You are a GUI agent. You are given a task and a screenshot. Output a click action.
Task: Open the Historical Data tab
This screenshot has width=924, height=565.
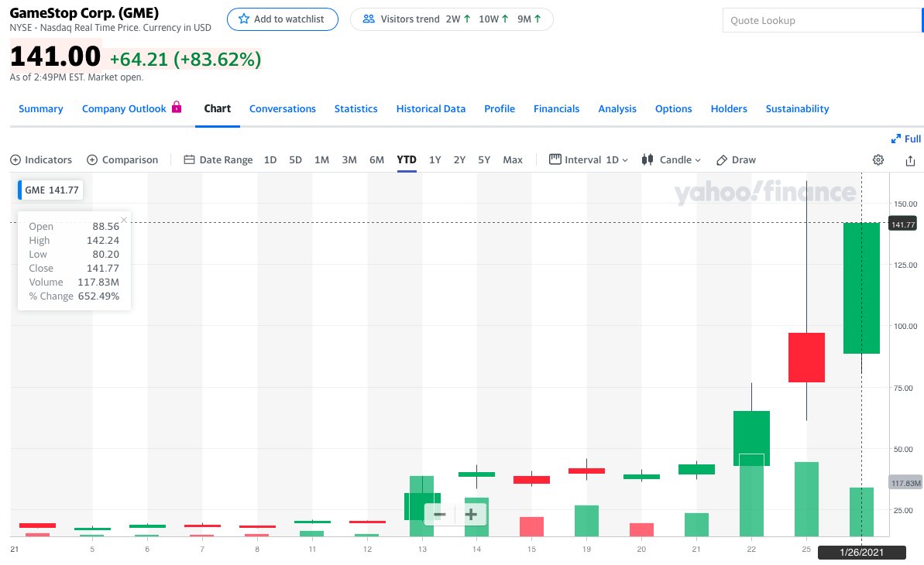pyautogui.click(x=431, y=109)
